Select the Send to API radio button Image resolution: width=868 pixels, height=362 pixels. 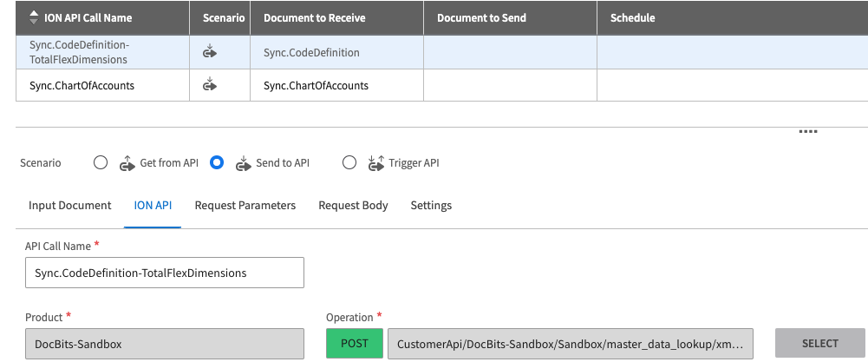pyautogui.click(x=217, y=162)
